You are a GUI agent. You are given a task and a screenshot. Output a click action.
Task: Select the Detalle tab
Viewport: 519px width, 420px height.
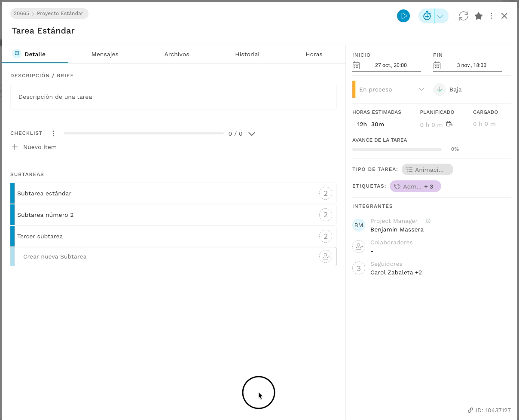(35, 55)
